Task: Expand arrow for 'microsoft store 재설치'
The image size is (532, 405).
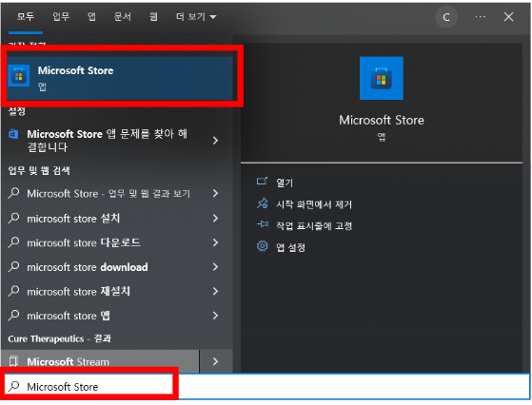Action: [x=215, y=292]
